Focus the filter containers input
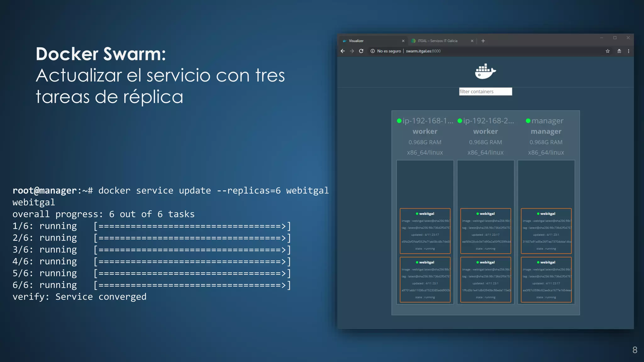The image size is (644, 362). click(486, 91)
